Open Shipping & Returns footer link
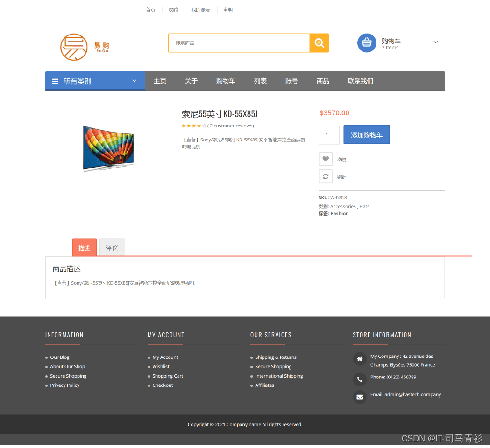Viewport: 490px width, 448px height. click(x=276, y=357)
